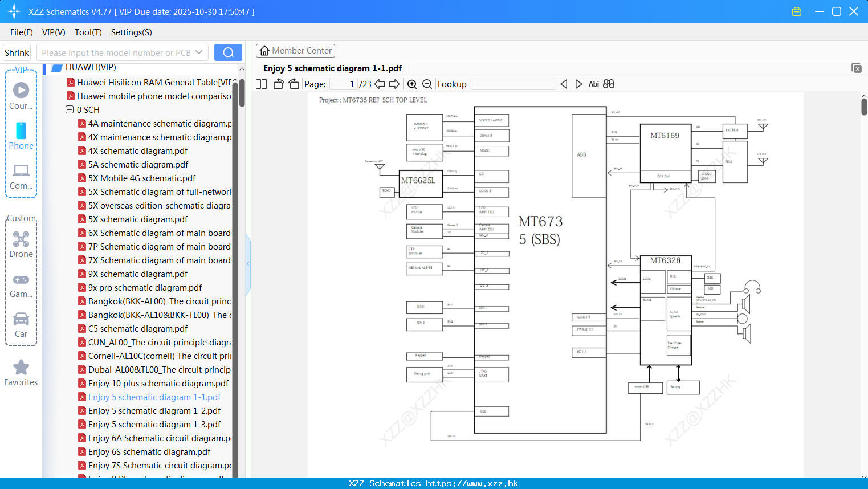Image resolution: width=868 pixels, height=489 pixels.
Task: Open CUN_AL00 circuit principle diagram
Action: point(155,343)
